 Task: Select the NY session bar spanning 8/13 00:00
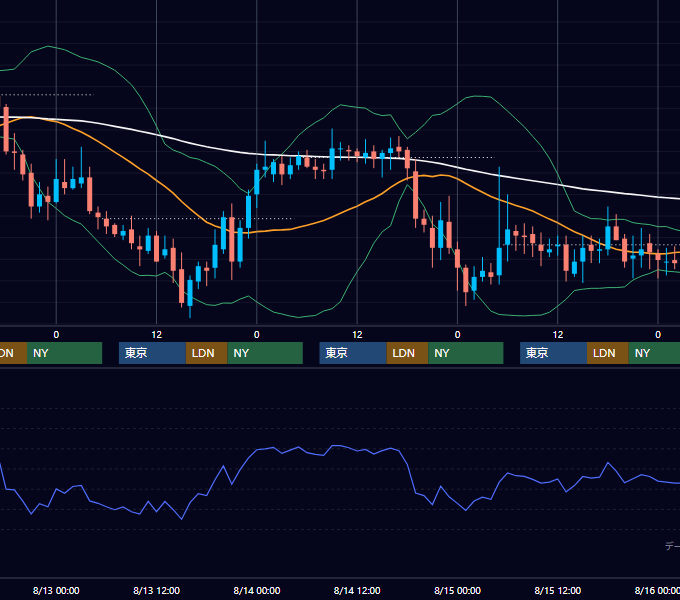tap(64, 353)
